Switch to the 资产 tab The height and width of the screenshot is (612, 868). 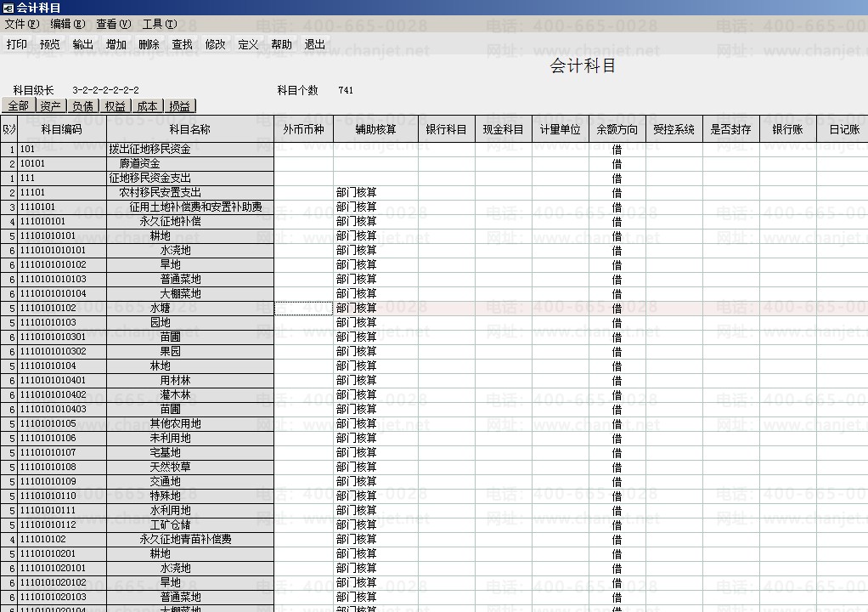(51, 105)
